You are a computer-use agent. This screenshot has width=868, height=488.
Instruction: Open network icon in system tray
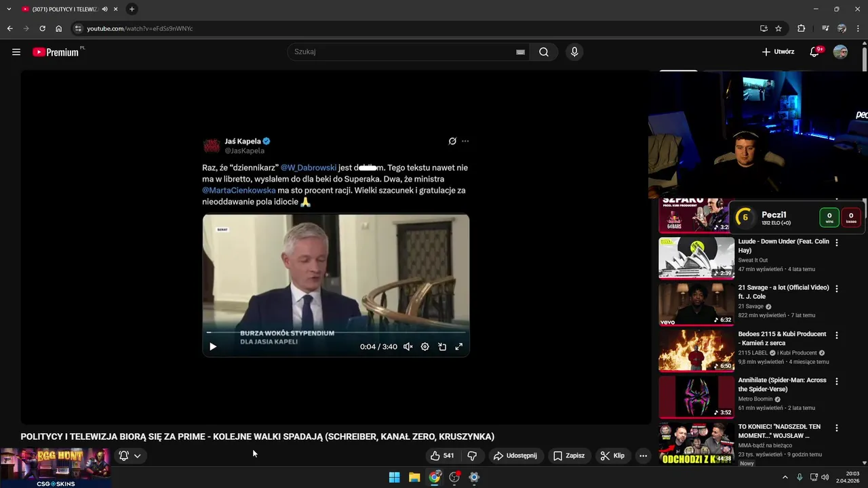tap(814, 477)
